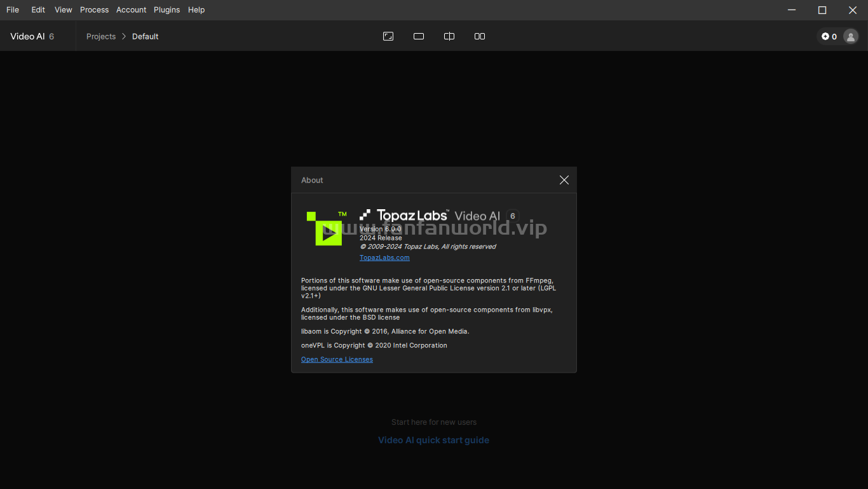Click the Version 6.0.0 text
This screenshot has width=868, height=489.
pyautogui.click(x=381, y=229)
